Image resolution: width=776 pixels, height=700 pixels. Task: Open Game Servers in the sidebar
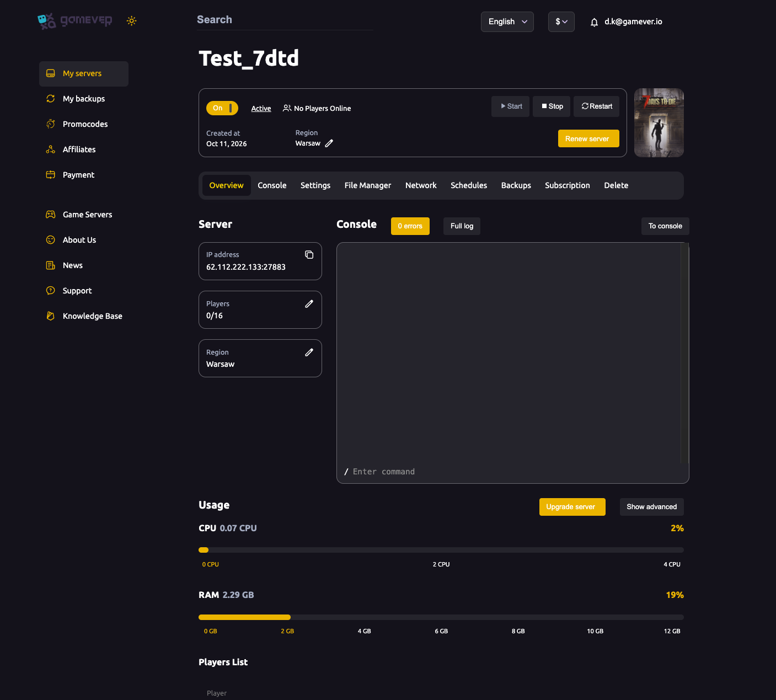pyautogui.click(x=84, y=215)
